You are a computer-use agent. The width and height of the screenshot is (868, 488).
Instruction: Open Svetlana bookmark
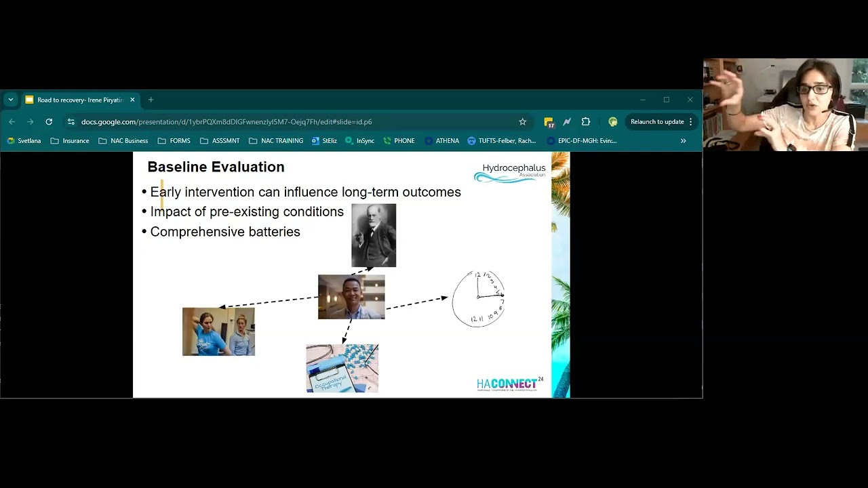24,141
